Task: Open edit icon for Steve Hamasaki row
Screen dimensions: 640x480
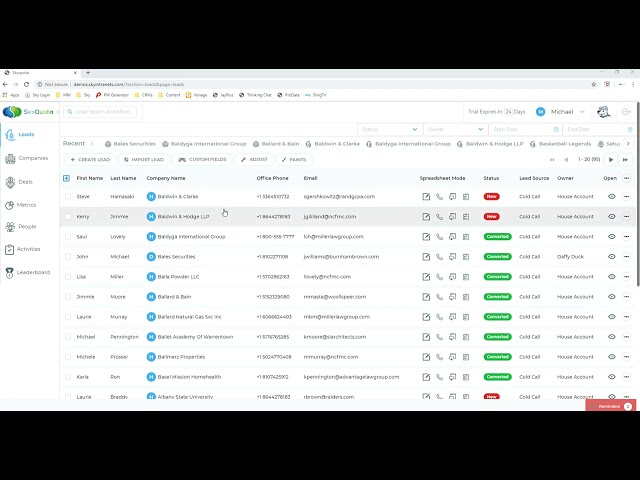Action: point(426,197)
